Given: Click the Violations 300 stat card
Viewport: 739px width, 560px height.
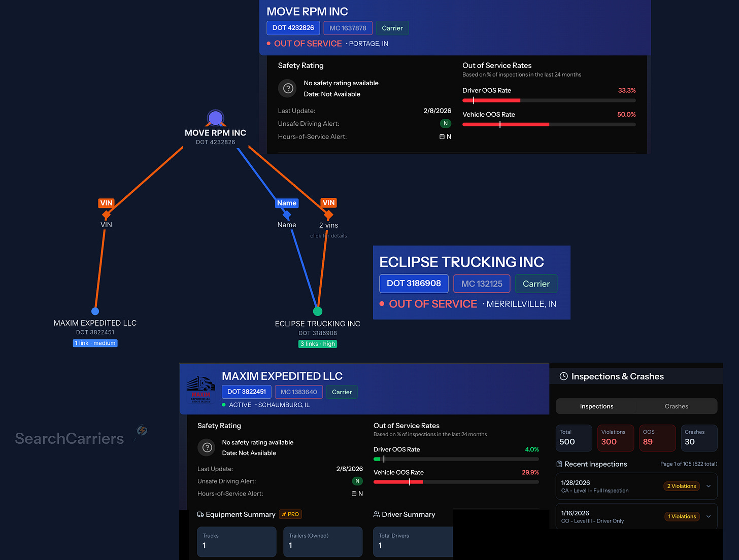Looking at the screenshot, I should click(616, 438).
